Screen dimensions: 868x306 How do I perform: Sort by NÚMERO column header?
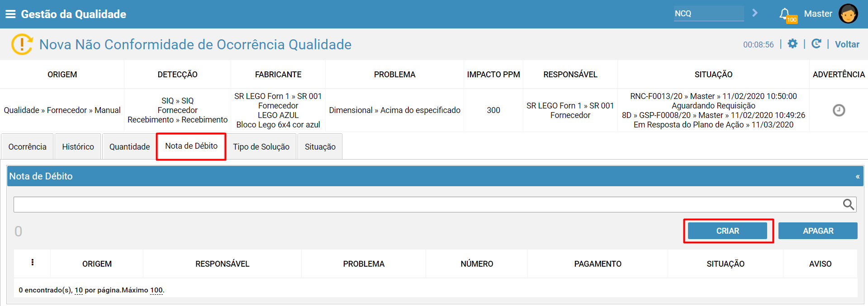[477, 264]
